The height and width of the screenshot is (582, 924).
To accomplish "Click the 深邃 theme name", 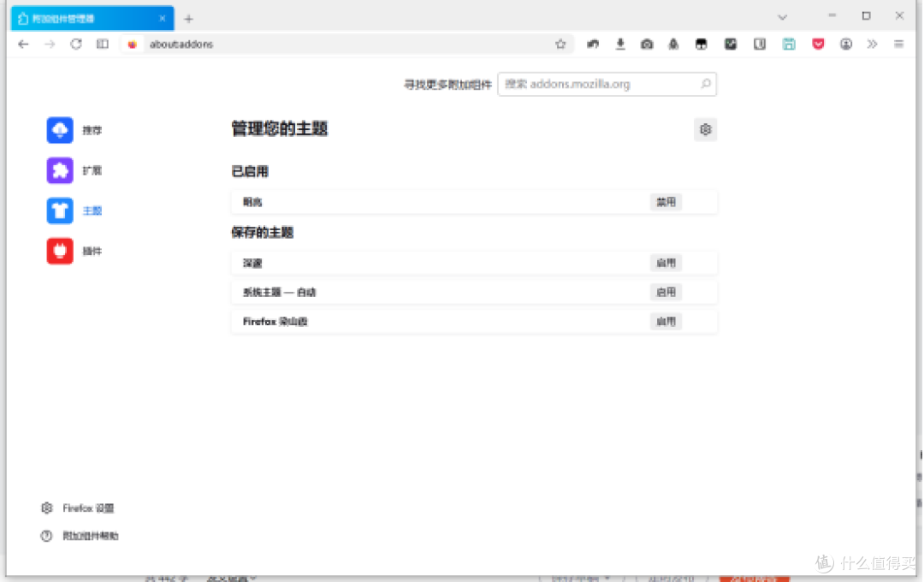I will [252, 263].
